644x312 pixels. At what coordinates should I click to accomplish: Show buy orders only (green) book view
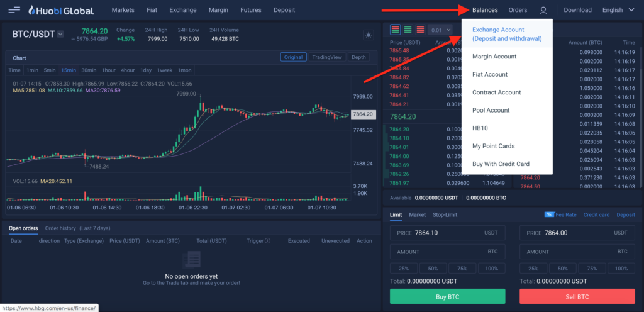pos(408,30)
